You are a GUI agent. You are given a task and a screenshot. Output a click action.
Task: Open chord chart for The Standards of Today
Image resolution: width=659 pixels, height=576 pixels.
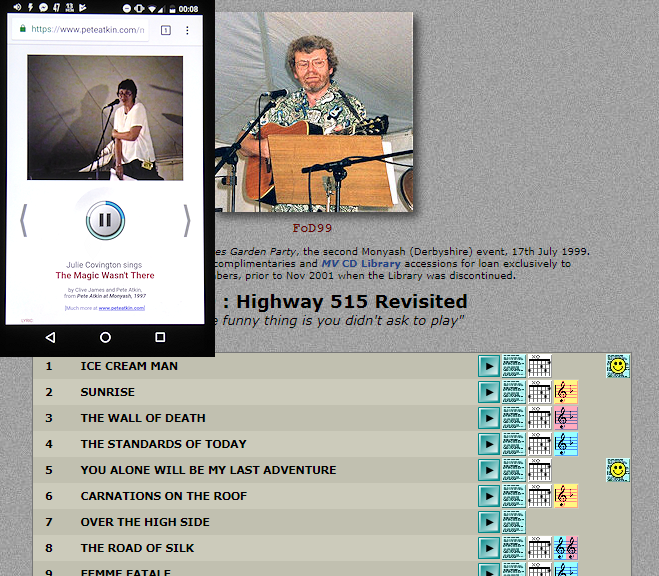coord(540,444)
